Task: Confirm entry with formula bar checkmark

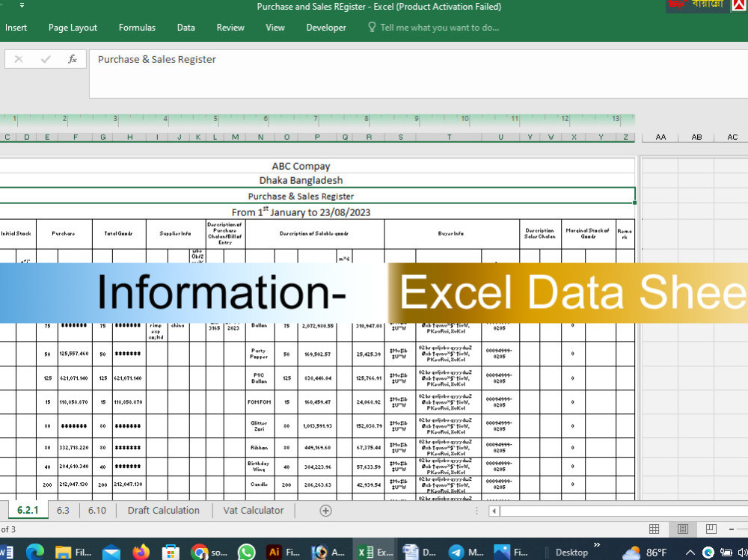Action: [46, 59]
